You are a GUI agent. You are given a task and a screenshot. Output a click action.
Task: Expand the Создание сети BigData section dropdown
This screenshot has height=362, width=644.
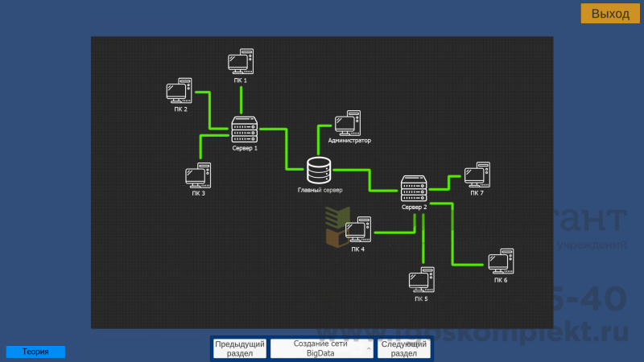tap(320, 348)
